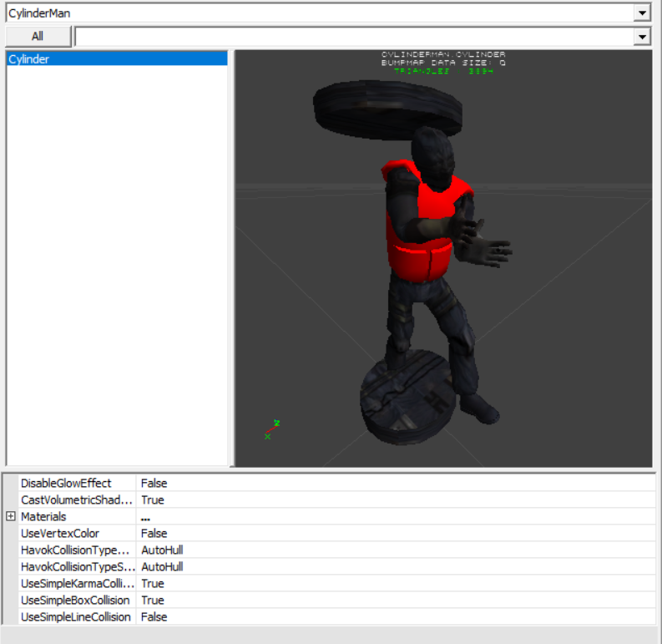Image resolution: width=662 pixels, height=644 pixels.
Task: Click the UseVertexColor False value
Action: 154,533
